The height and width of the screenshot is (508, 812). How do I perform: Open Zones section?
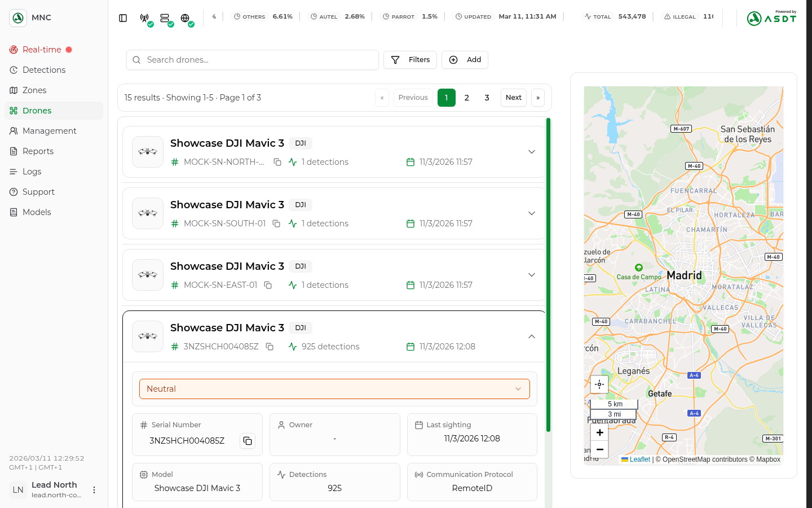(54, 90)
